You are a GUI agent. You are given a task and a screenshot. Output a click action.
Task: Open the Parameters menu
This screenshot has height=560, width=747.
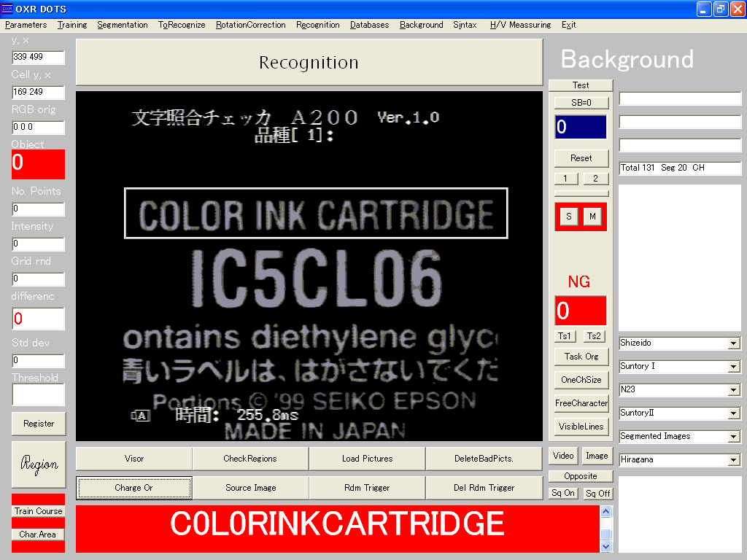(26, 25)
